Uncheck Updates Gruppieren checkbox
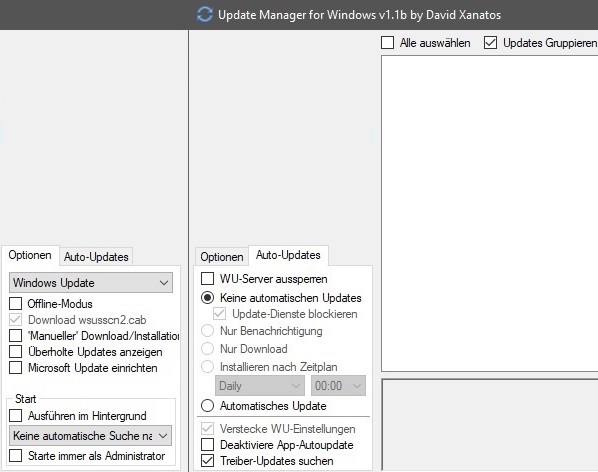The height and width of the screenshot is (472, 598). [x=490, y=43]
